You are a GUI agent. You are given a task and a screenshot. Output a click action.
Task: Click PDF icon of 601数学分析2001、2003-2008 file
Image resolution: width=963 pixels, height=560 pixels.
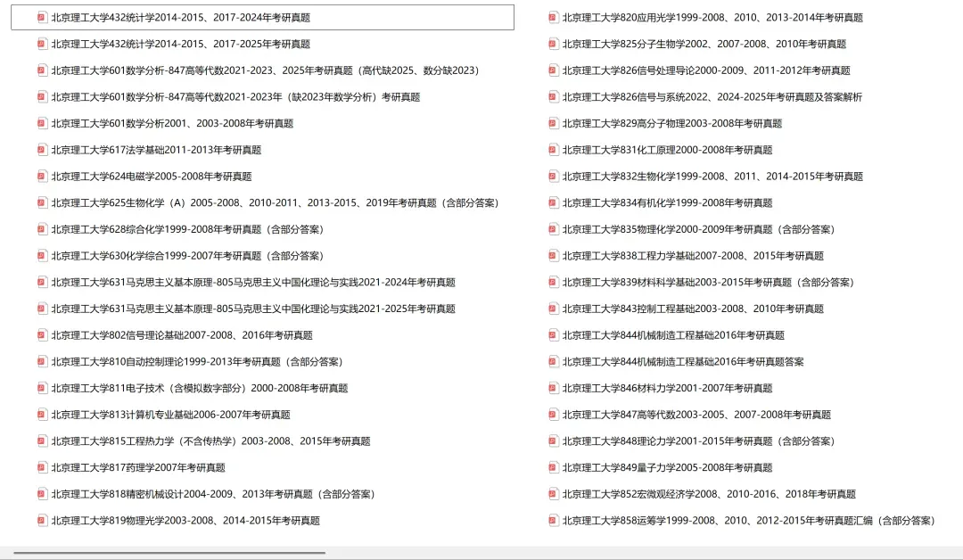pos(42,123)
